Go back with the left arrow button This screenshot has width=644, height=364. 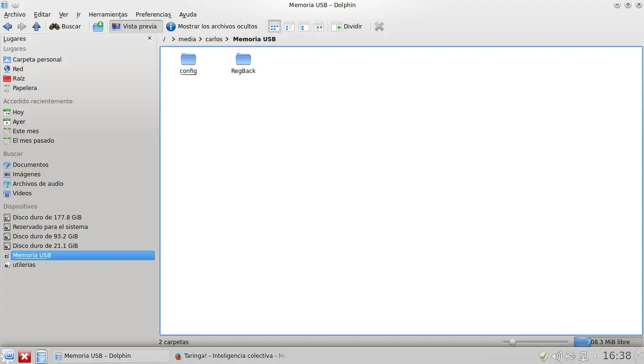(7, 27)
